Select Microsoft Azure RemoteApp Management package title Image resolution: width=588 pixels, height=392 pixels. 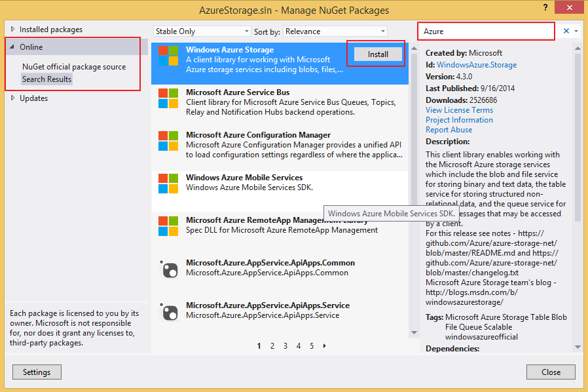click(x=277, y=220)
